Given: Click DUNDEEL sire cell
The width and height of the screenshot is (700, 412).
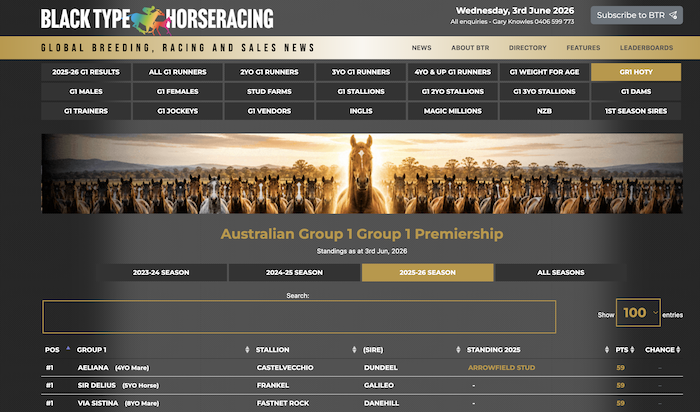Looking at the screenshot, I should (381, 368).
